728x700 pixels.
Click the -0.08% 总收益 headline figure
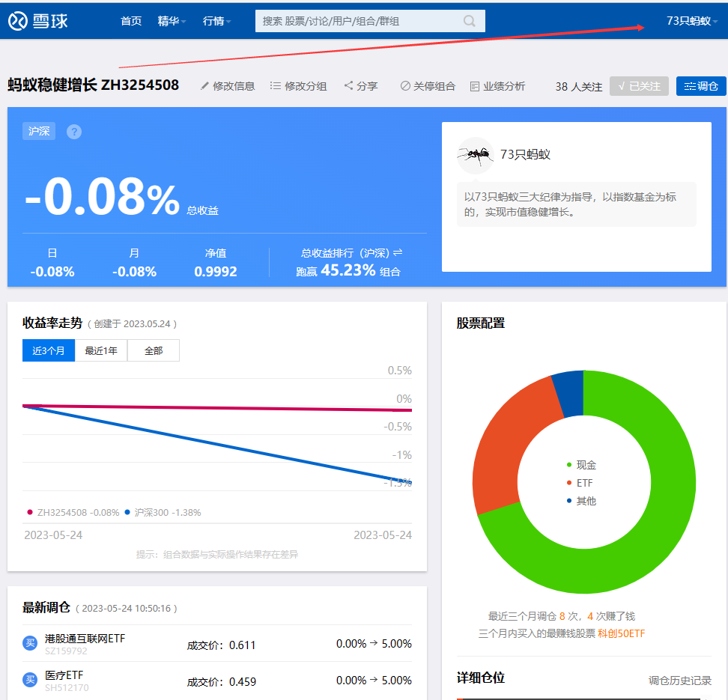pyautogui.click(x=102, y=198)
